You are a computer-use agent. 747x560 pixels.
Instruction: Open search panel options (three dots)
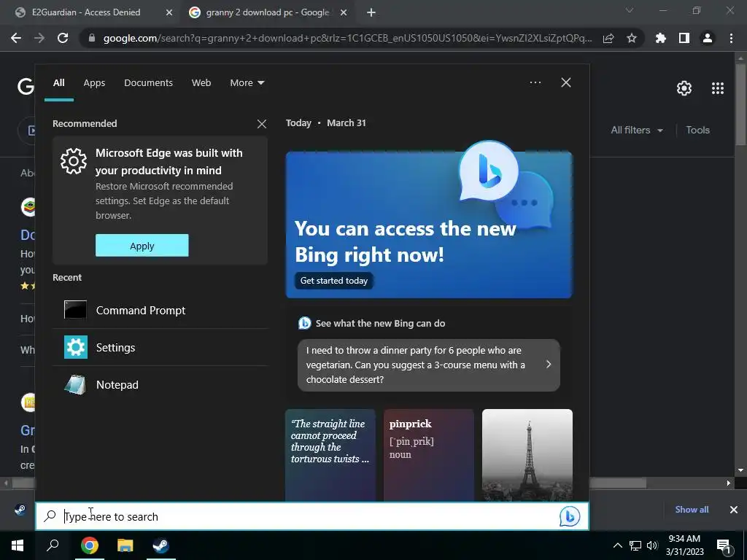click(535, 82)
